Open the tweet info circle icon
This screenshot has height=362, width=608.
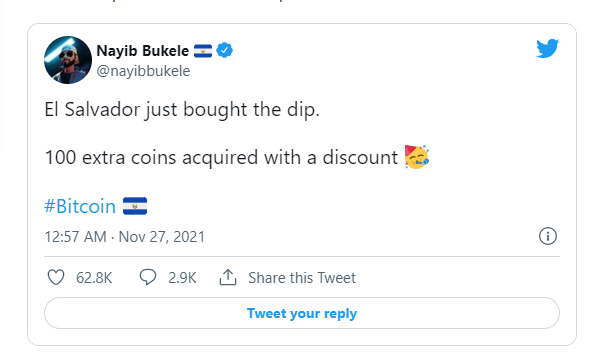548,236
